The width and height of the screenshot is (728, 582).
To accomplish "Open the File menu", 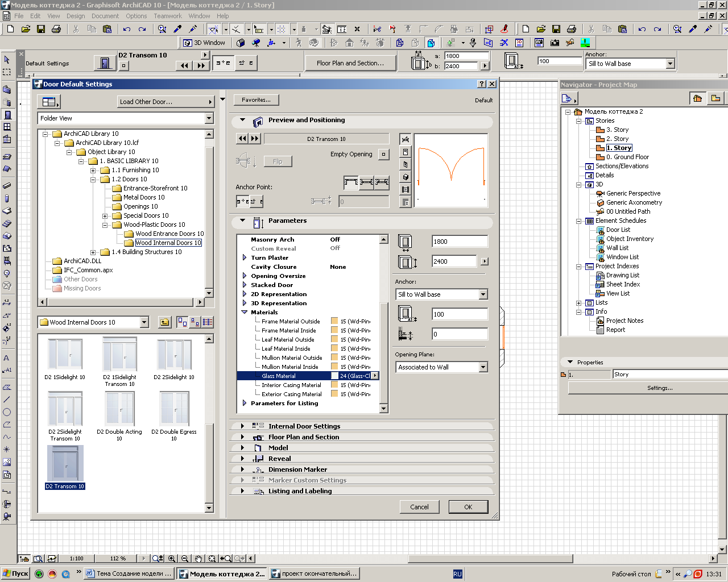I will tap(19, 16).
